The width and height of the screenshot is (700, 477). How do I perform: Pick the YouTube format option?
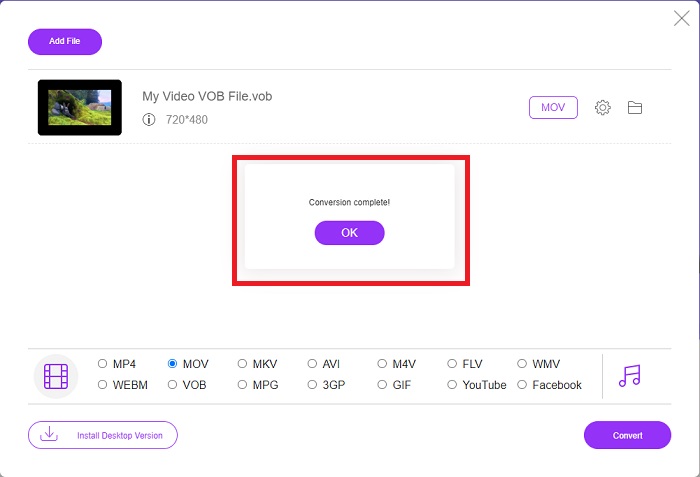click(452, 385)
